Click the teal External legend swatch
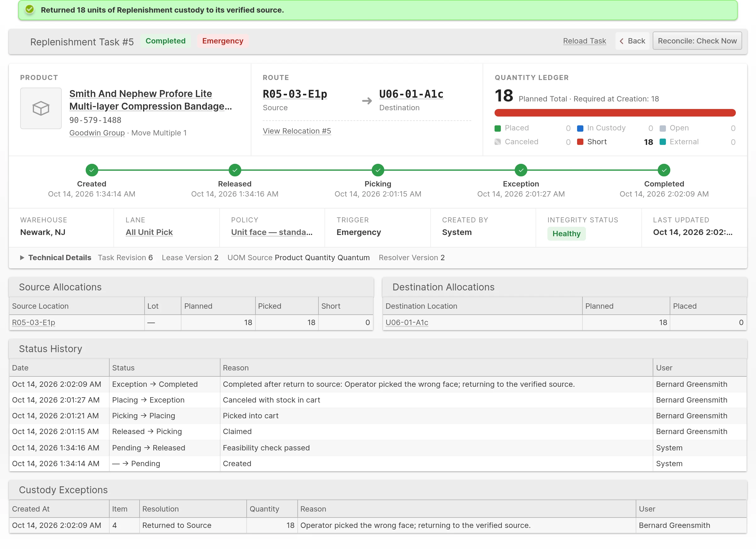The height and width of the screenshot is (555, 756). 662,142
